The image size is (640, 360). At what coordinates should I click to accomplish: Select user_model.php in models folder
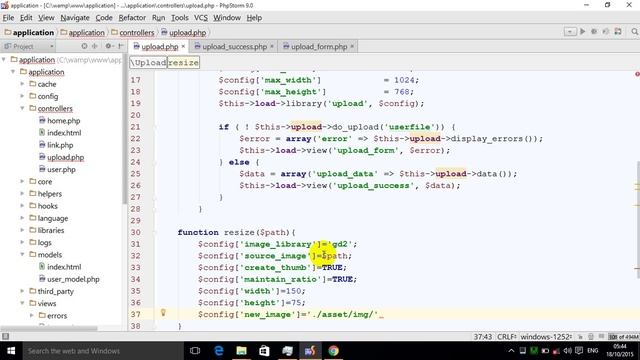(69, 279)
